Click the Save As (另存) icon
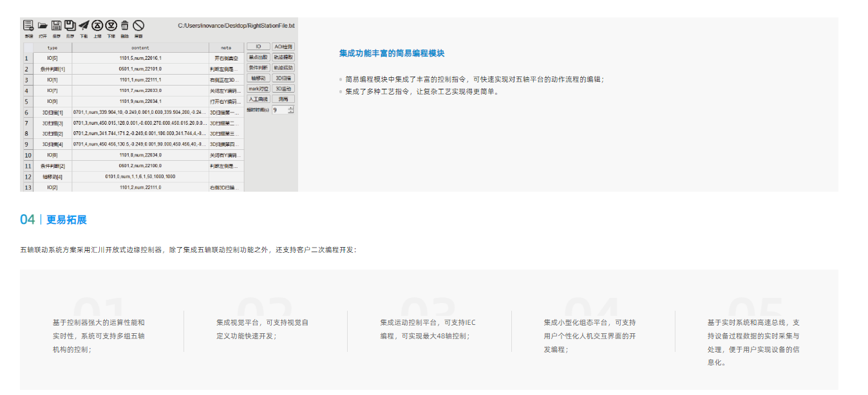This screenshot has height=395, width=868. pos(70,26)
